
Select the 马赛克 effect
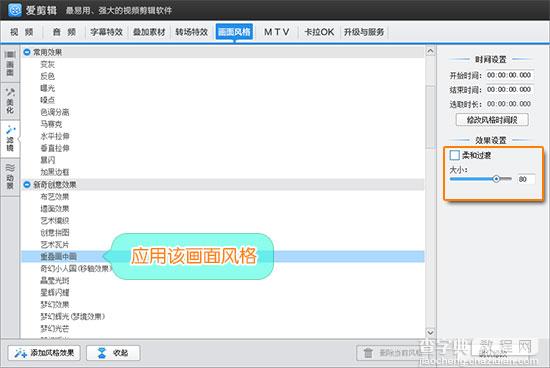[51, 124]
